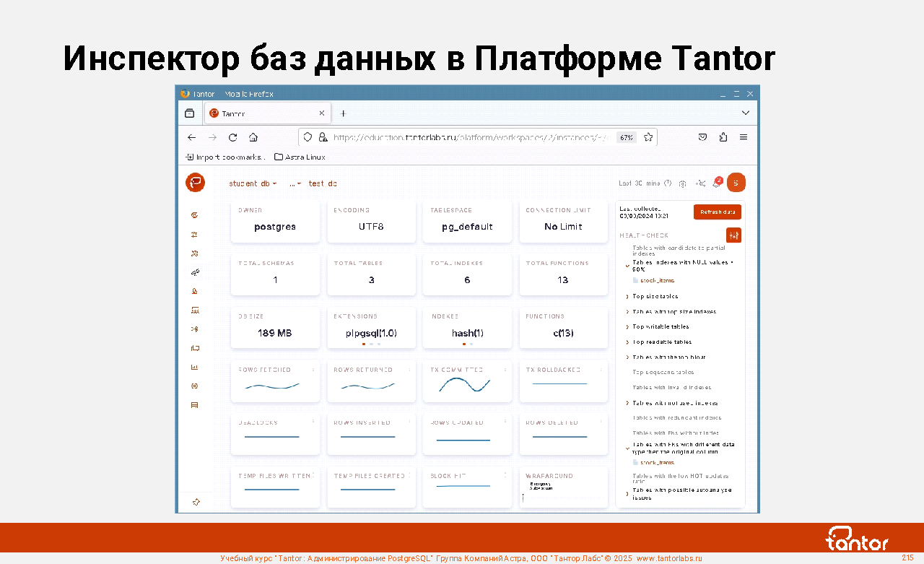The width and height of the screenshot is (924, 564).
Task: Open the Import bookmarks link
Action: [225, 157]
